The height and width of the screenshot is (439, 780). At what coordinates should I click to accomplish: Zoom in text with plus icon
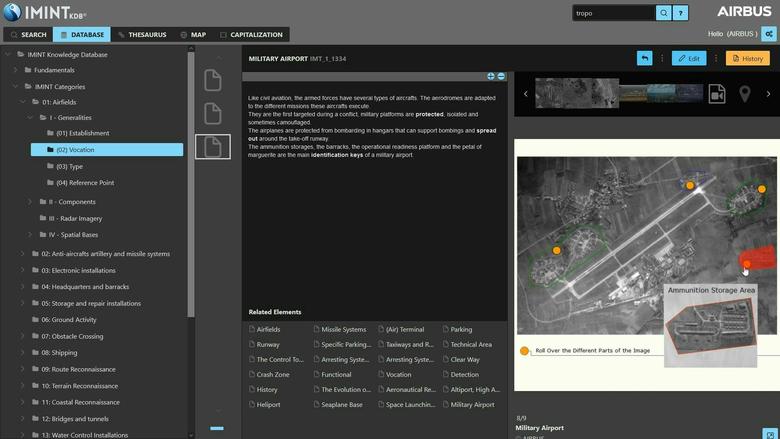(491, 76)
